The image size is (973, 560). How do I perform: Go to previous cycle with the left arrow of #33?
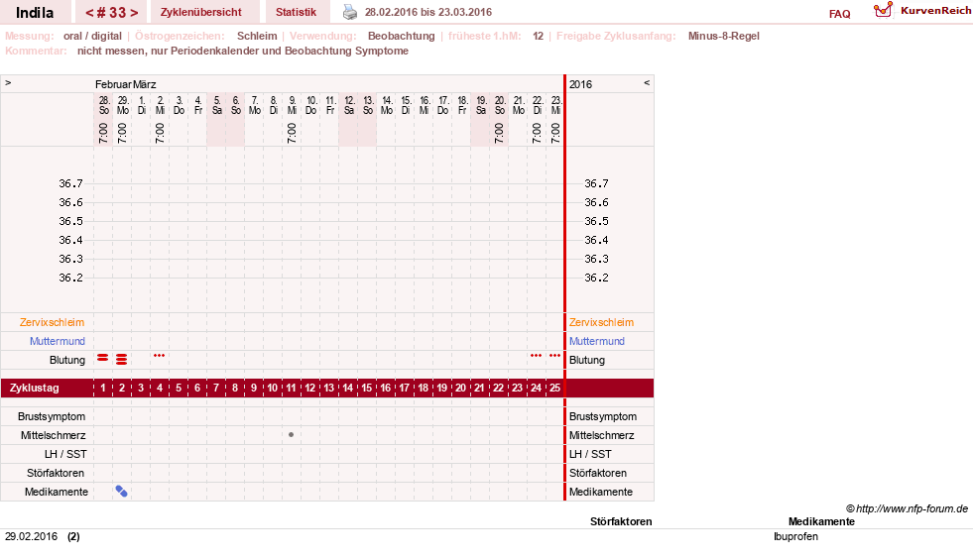coord(89,13)
